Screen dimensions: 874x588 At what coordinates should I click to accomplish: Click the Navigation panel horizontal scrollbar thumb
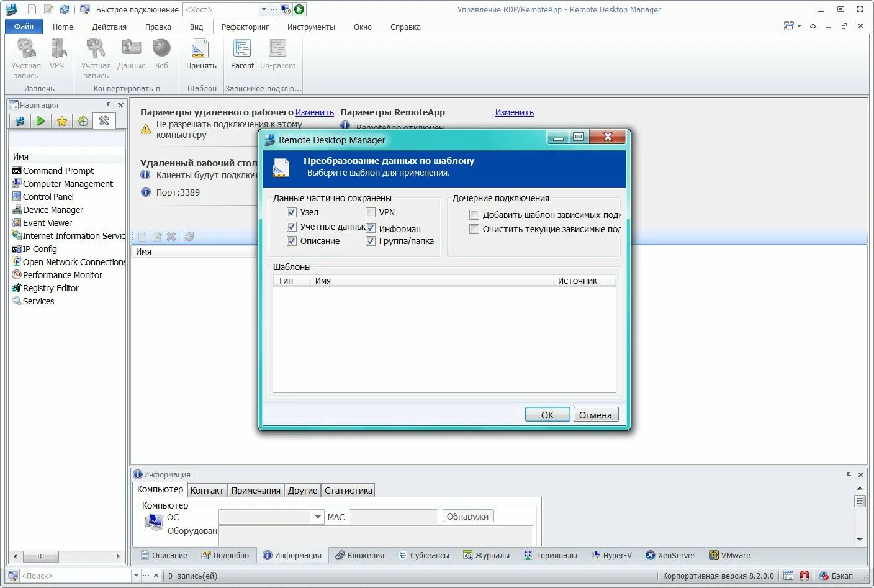tap(40, 556)
